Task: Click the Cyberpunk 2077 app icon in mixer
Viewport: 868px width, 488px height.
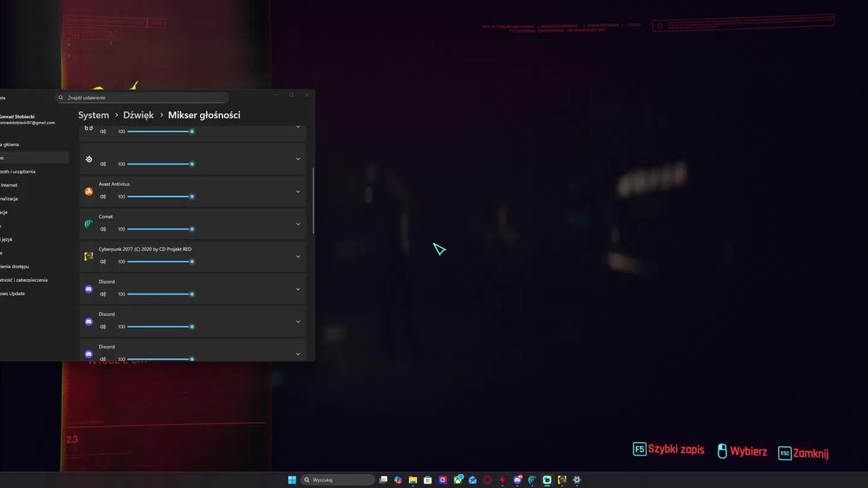Action: pyautogui.click(x=89, y=256)
